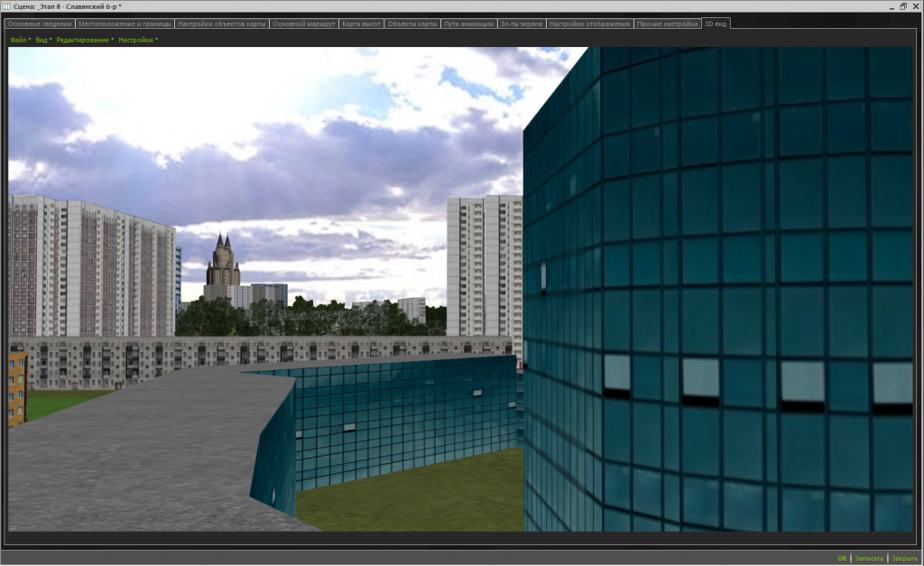Switch to Пути анимации tab
The width and height of the screenshot is (924, 566).
(x=468, y=24)
